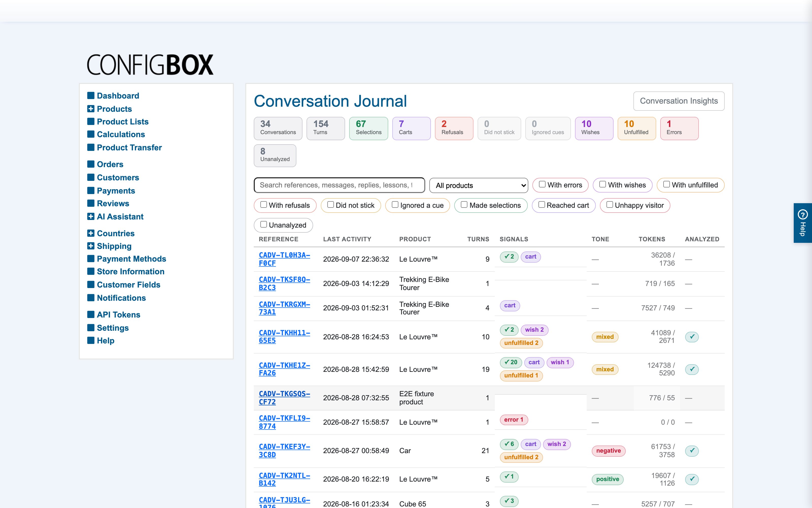This screenshot has height=508, width=812.
Task: Tick the Did not stick filter
Action: click(330, 204)
